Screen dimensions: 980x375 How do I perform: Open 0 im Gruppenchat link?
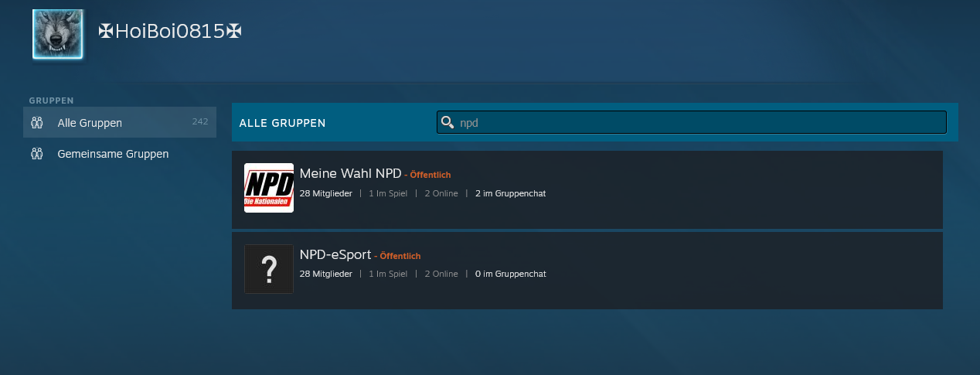(510, 274)
